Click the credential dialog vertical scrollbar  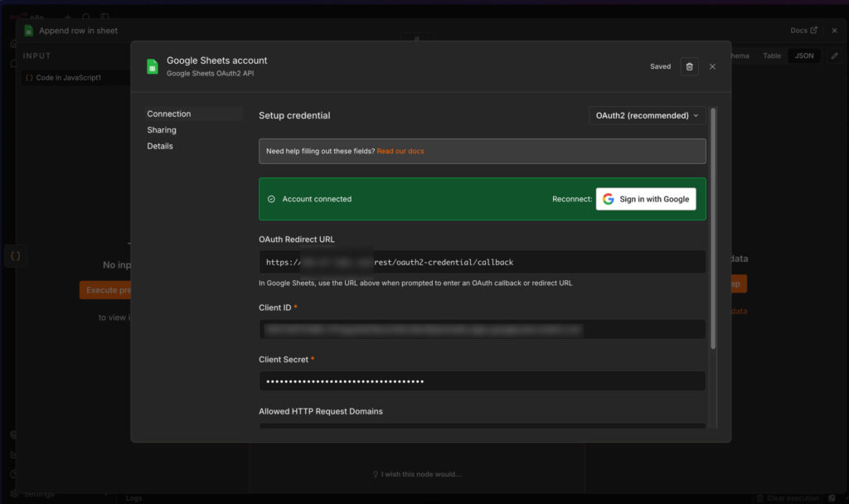click(x=713, y=229)
